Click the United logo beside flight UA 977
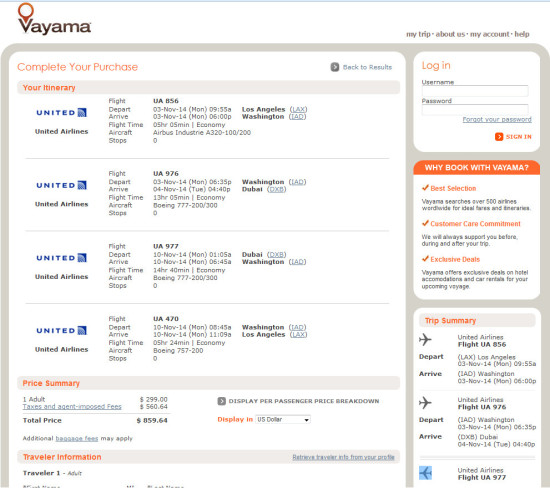The width and height of the screenshot is (550, 488). (61, 258)
